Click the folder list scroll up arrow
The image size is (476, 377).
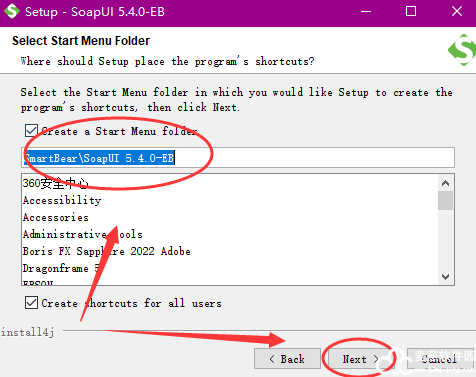[x=445, y=183]
